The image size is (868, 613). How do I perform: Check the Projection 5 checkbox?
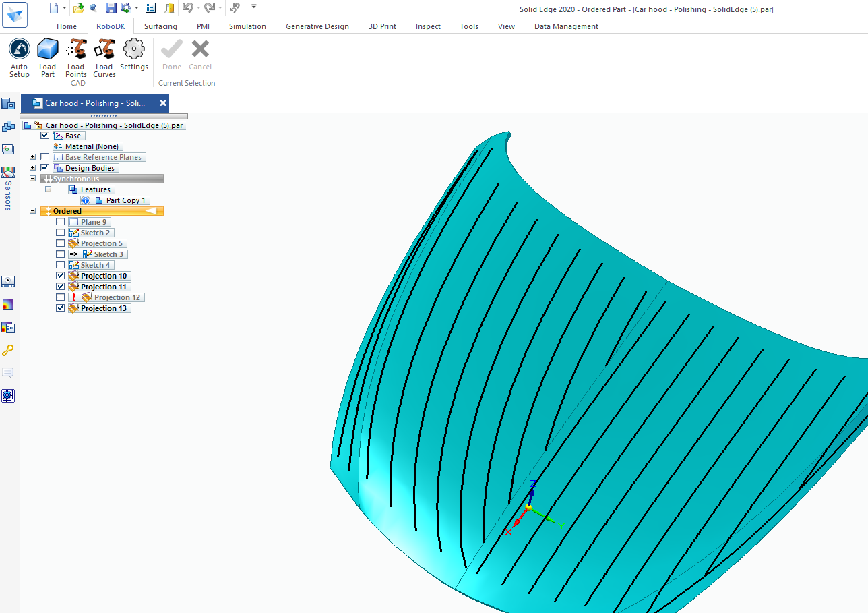tap(61, 243)
